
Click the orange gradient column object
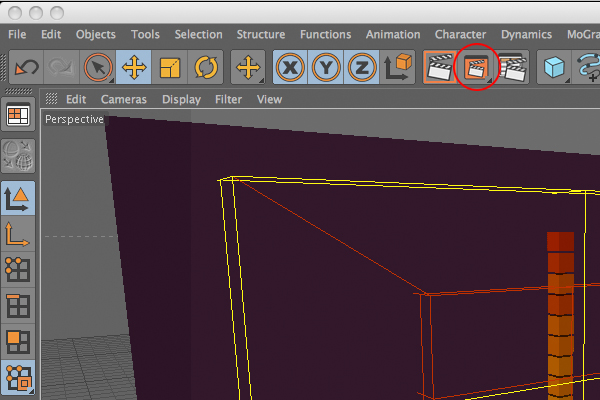pos(561,315)
